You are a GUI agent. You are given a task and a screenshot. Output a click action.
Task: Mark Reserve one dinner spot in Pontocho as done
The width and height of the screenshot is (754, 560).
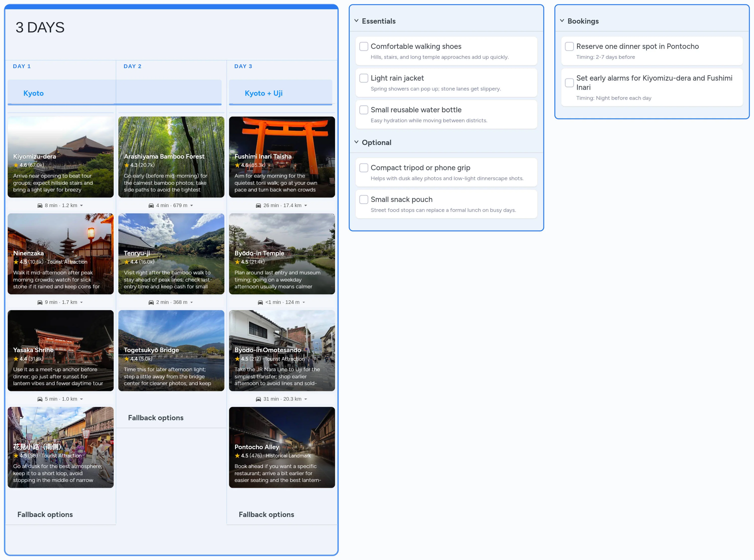pyautogui.click(x=569, y=46)
